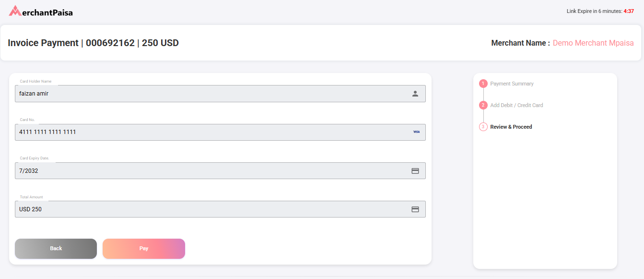Select step 3 circle Review & Proceed
The height and width of the screenshot is (279, 644).
click(x=483, y=127)
